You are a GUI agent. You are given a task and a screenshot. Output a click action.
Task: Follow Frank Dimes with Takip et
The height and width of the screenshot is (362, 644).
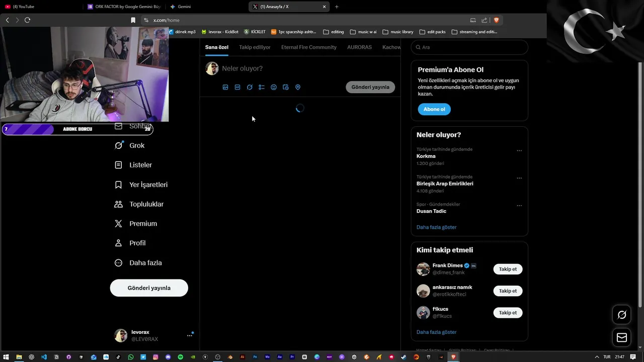(508, 269)
